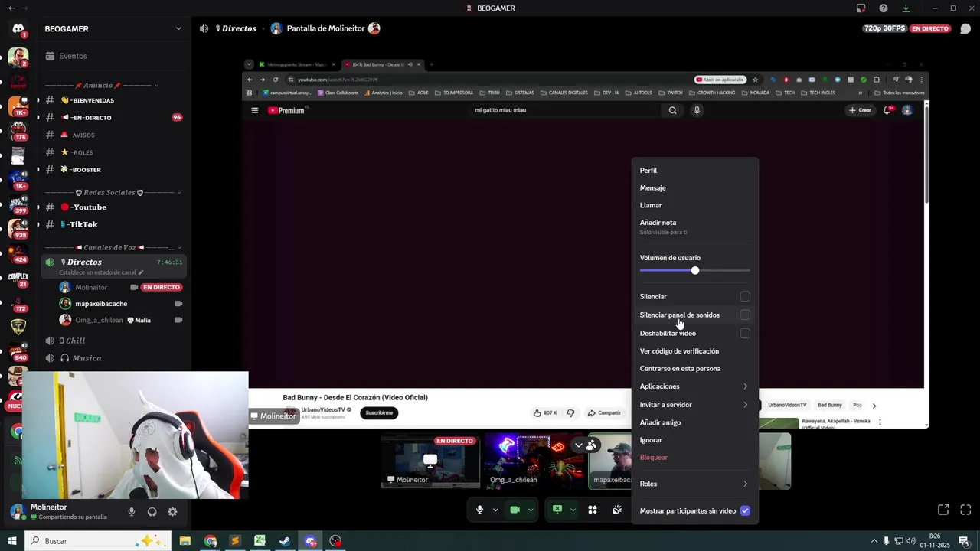The image size is (980, 551).
Task: Click speaker icon beside Directos header
Action: coord(204,28)
